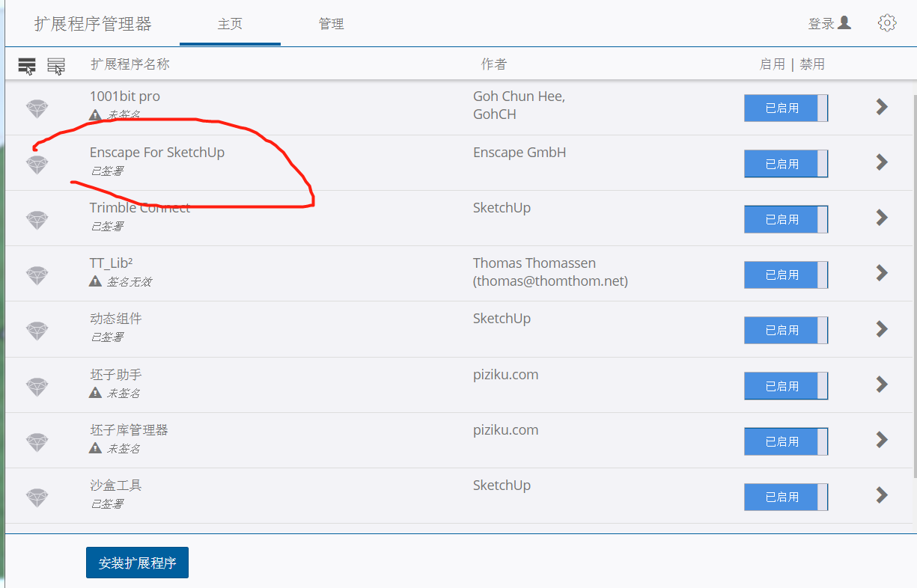This screenshot has width=917, height=588.
Task: Click warning icon under 坯子助手
Action: (x=95, y=393)
